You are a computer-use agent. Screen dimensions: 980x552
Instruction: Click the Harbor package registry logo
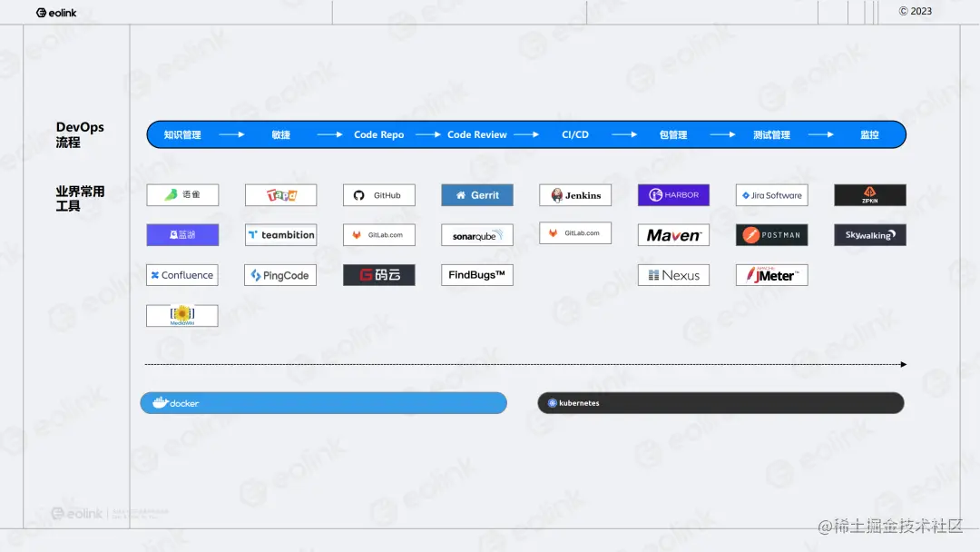(x=673, y=195)
